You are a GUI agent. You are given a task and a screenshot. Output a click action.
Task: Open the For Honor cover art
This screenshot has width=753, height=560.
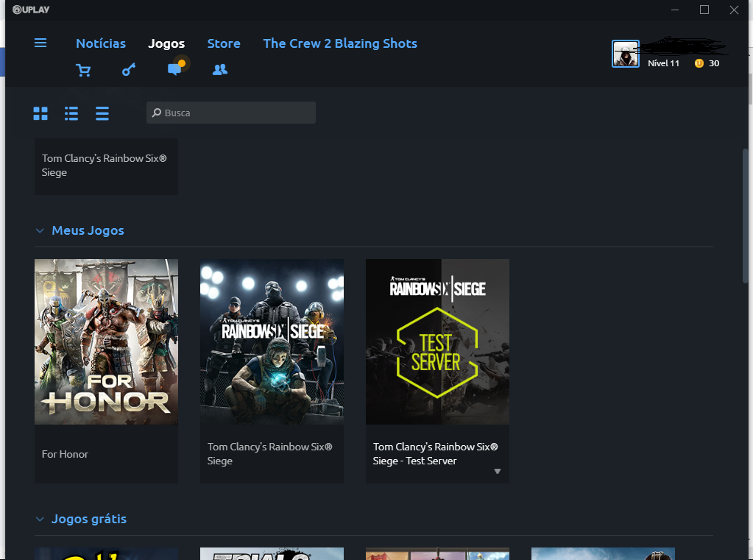[106, 341]
